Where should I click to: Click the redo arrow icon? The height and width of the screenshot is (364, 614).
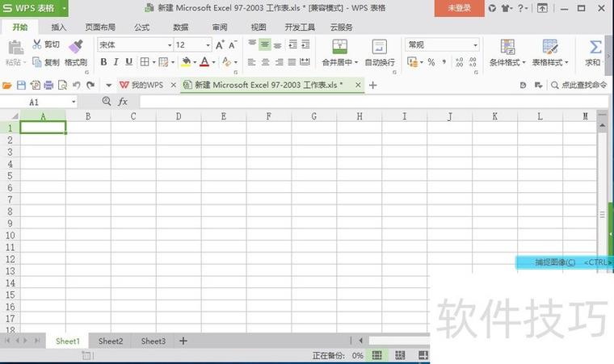point(90,85)
